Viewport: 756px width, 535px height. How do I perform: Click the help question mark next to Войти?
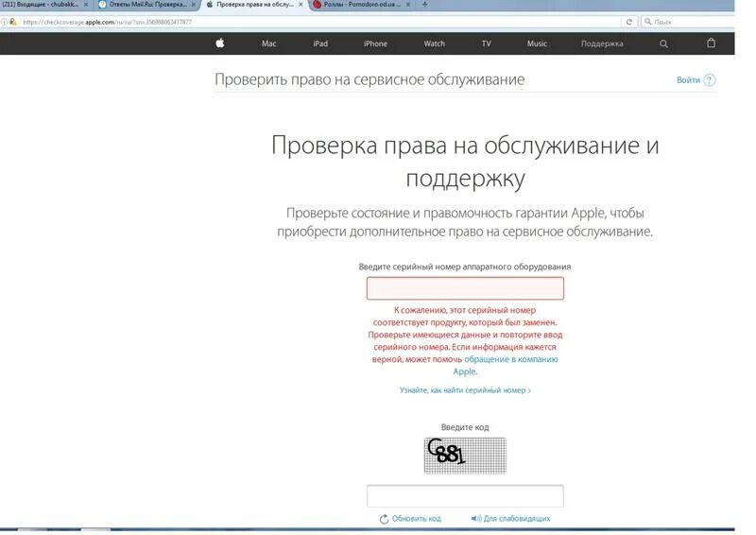(710, 80)
